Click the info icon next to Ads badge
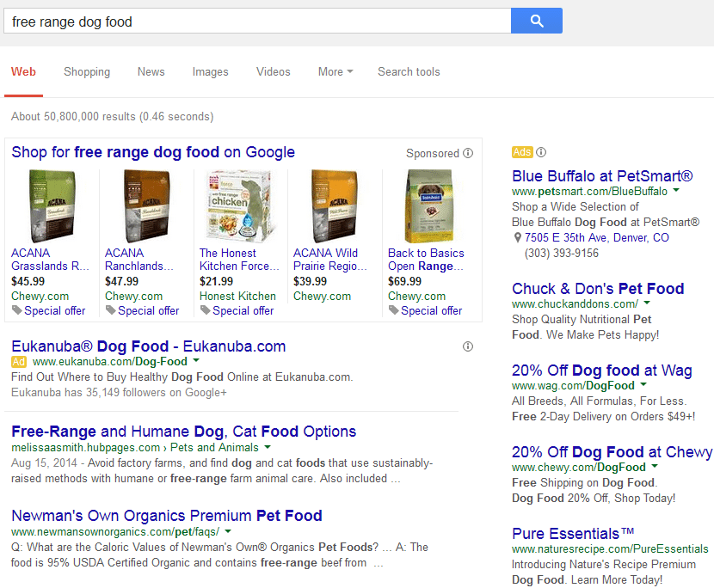The height and width of the screenshot is (588, 714). click(541, 152)
